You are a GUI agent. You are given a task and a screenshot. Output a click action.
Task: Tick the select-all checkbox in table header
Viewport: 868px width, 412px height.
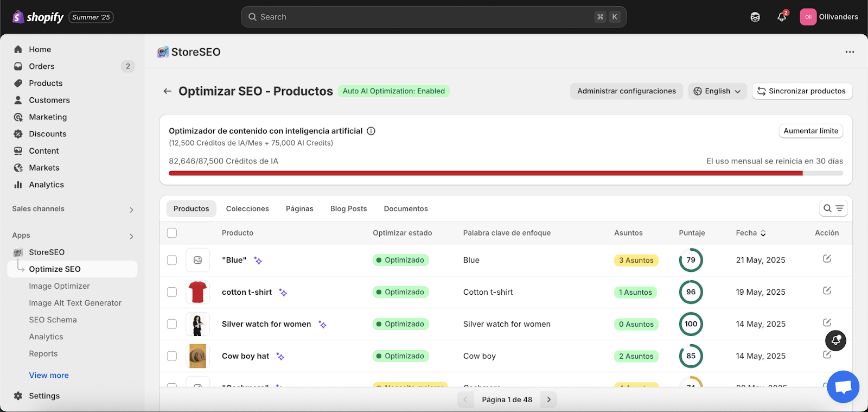[x=172, y=233]
